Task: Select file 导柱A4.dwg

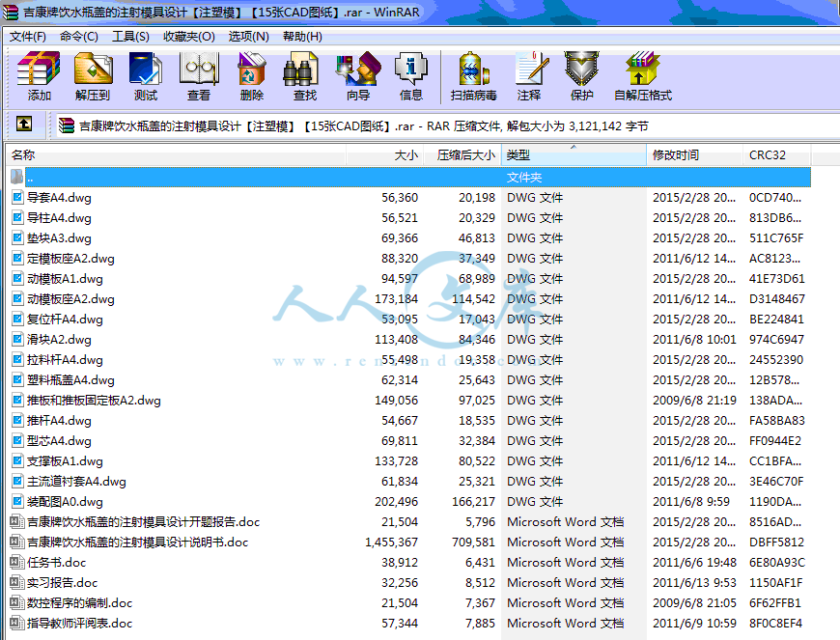Action: tap(59, 218)
